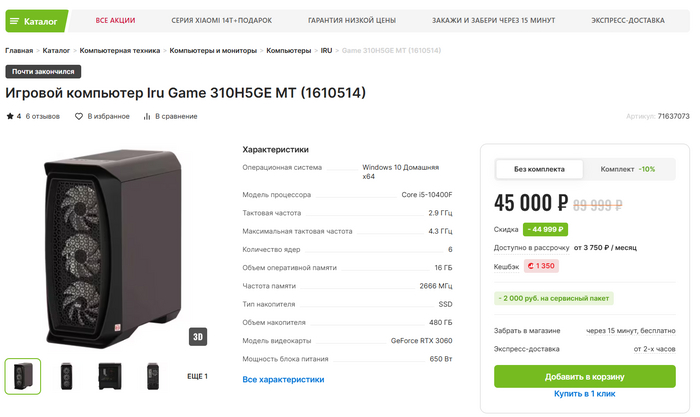Open the 6 отзывов reviews link

pos(43,116)
